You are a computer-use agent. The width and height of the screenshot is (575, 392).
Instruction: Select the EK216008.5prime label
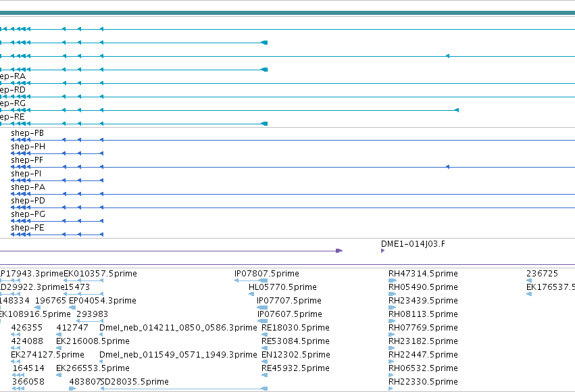[93, 341]
